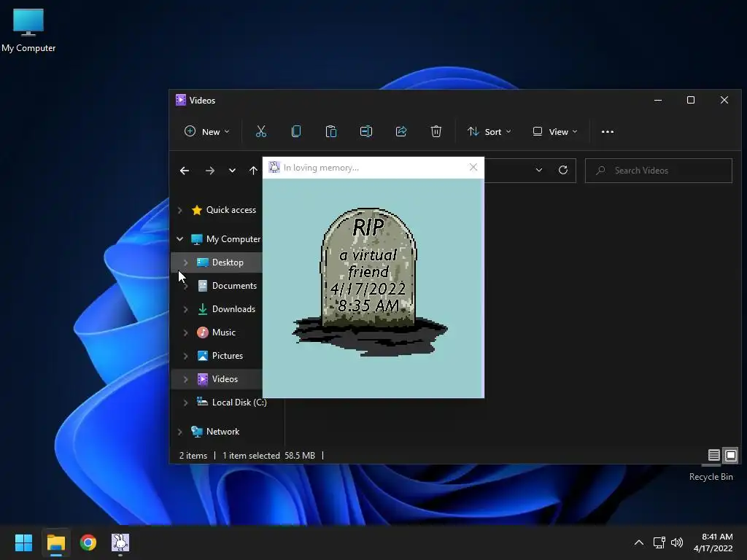The image size is (747, 560).
Task: Open recent locations dropdown chevron
Action: [x=232, y=171]
